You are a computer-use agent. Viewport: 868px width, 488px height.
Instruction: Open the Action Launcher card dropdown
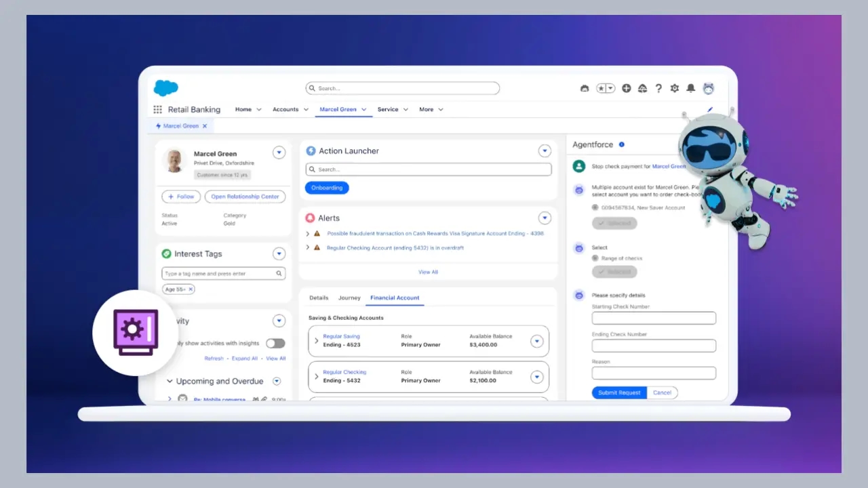tap(545, 151)
